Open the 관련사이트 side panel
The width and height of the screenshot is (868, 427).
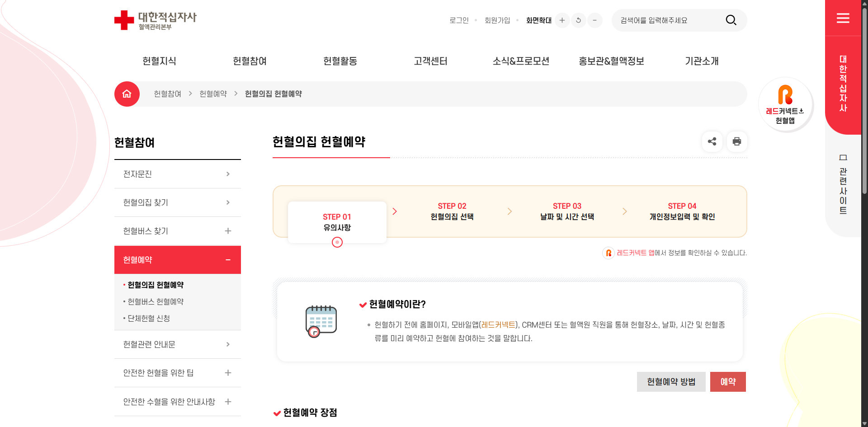pos(843,183)
